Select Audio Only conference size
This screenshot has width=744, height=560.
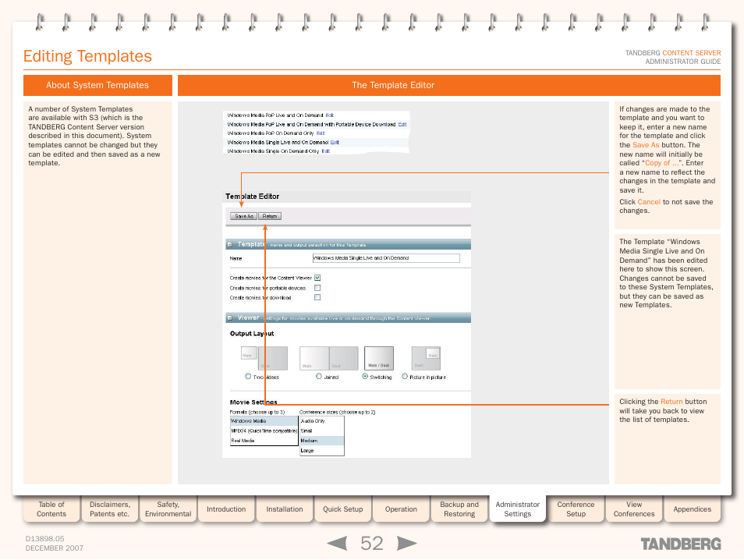click(322, 421)
